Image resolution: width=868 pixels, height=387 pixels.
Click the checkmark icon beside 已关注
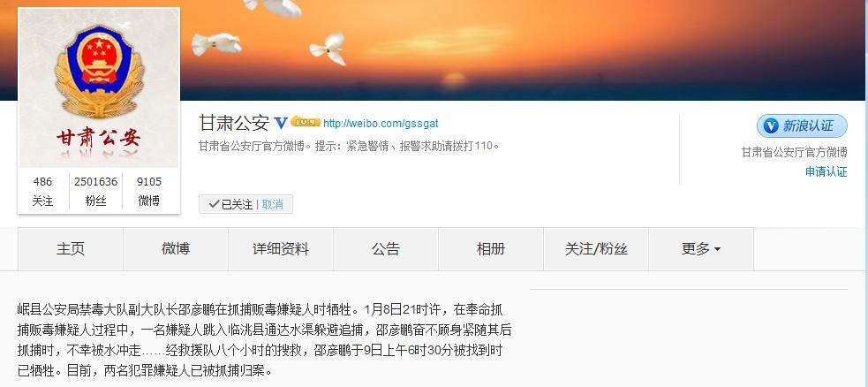pyautogui.click(x=214, y=204)
